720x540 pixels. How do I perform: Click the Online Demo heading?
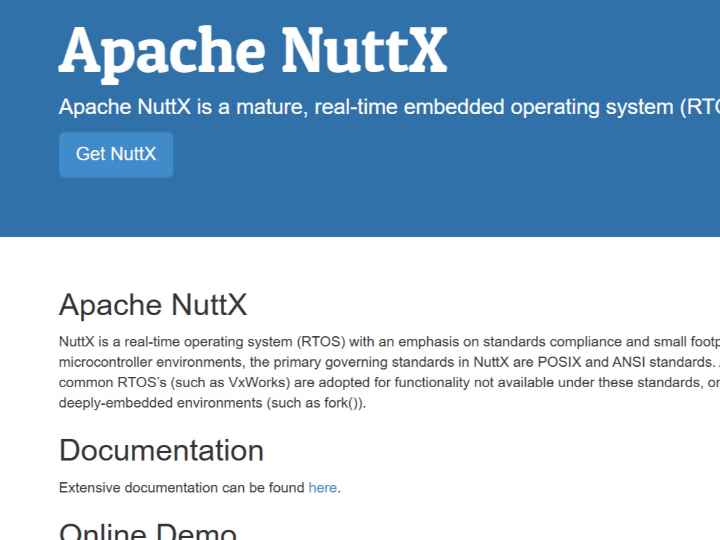(x=148, y=531)
